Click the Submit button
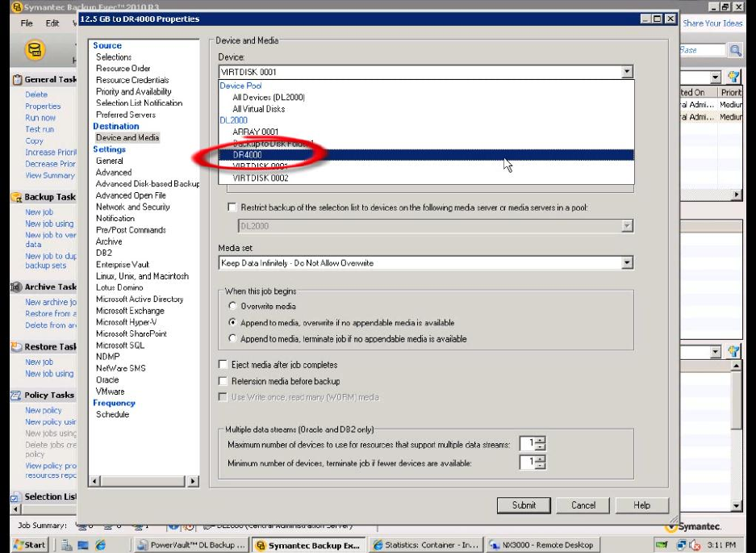756x553 pixels. (524, 505)
